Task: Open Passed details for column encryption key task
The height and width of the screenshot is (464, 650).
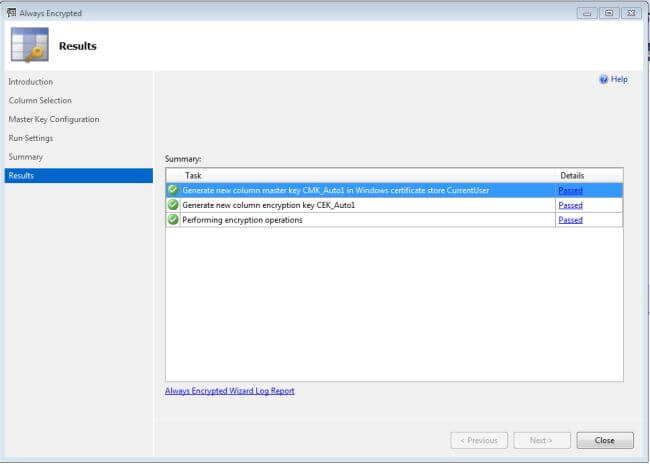Action: 570,205
